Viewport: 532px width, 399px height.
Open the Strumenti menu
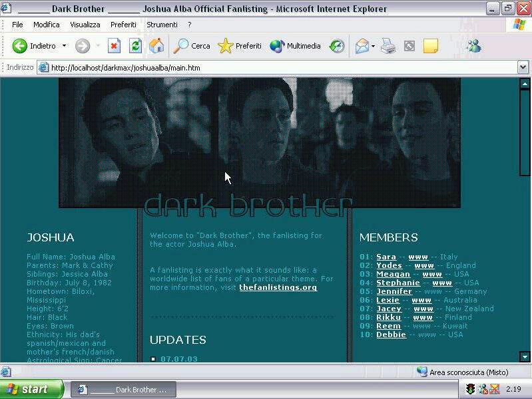click(162, 25)
